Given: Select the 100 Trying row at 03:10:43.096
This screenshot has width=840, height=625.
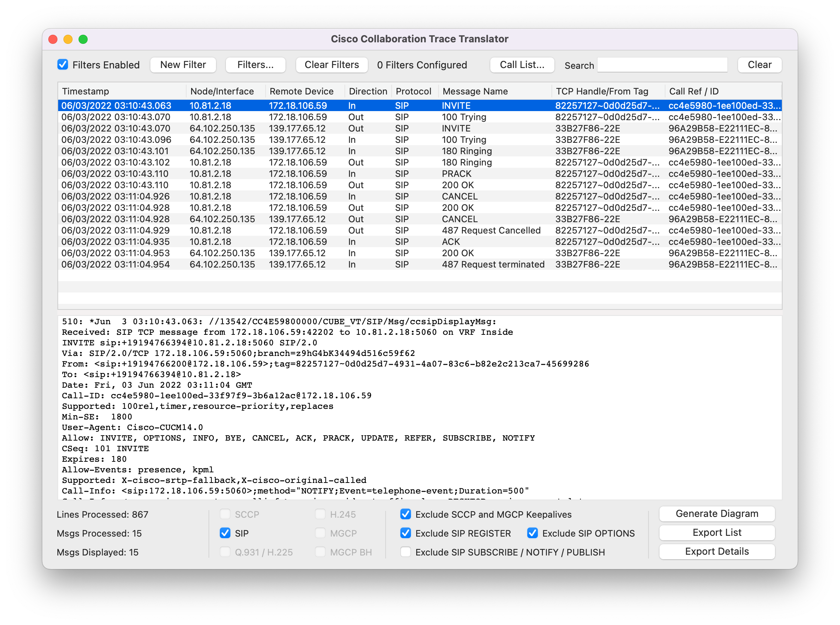Looking at the screenshot, I should point(420,139).
